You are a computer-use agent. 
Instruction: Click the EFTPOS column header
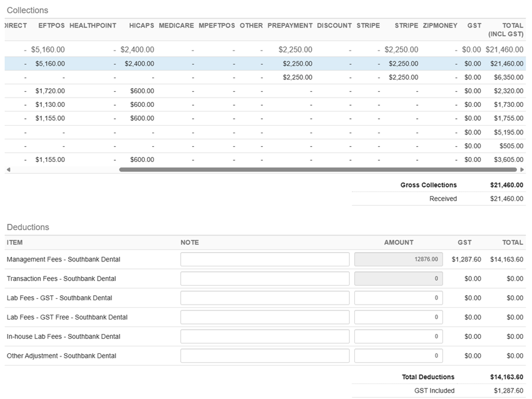click(51, 26)
